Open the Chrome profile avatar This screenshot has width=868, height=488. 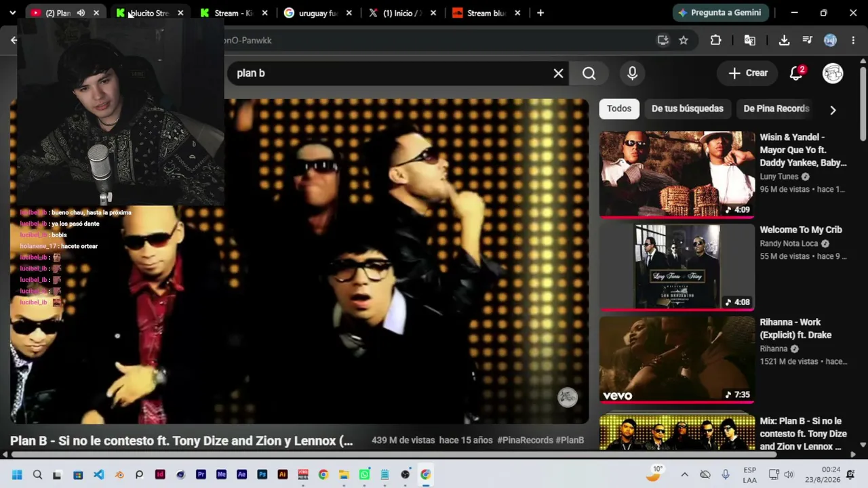pos(830,40)
